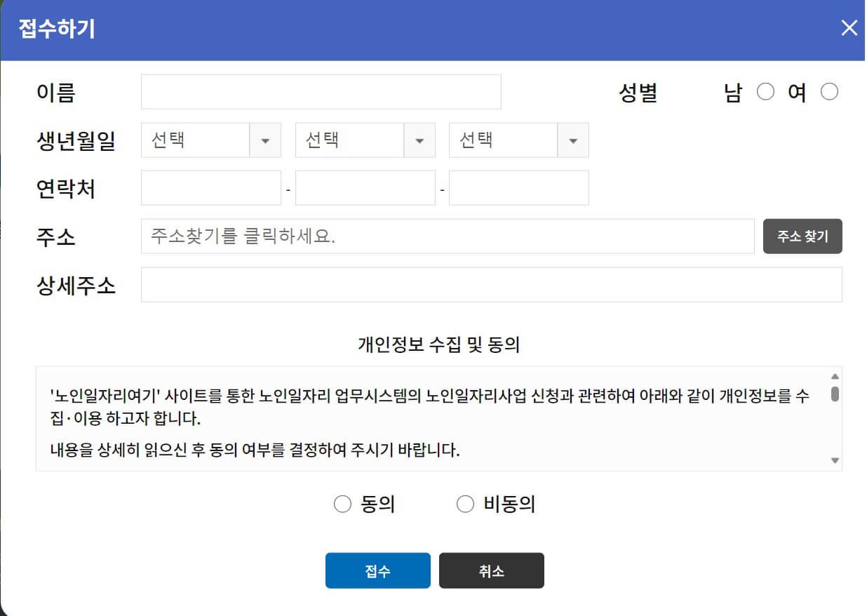Click the 주소 address display field
The width and height of the screenshot is (867, 616).
pyautogui.click(x=449, y=236)
